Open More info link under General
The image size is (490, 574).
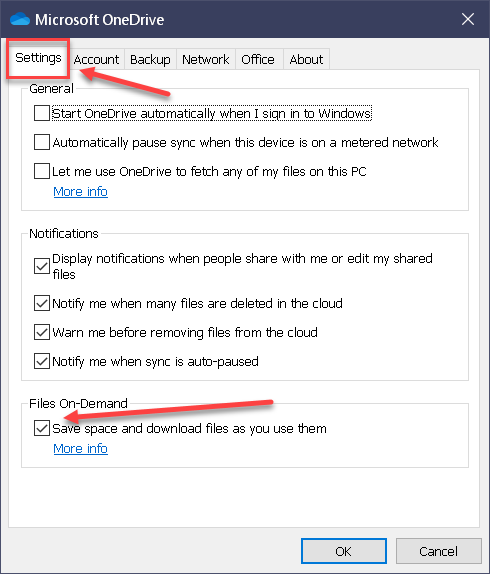click(x=81, y=191)
